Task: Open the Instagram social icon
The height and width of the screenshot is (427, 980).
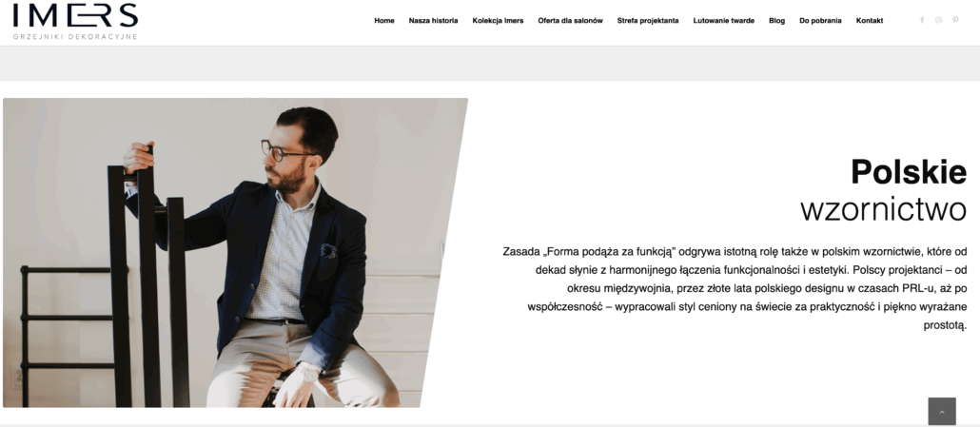Action: point(938,20)
